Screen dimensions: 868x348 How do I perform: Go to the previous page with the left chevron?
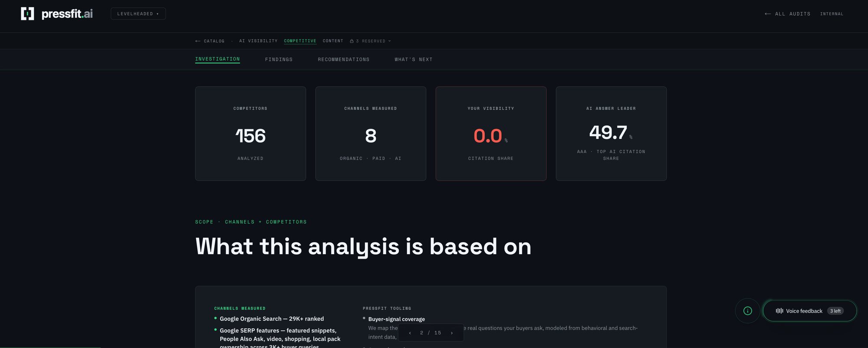[410, 333]
